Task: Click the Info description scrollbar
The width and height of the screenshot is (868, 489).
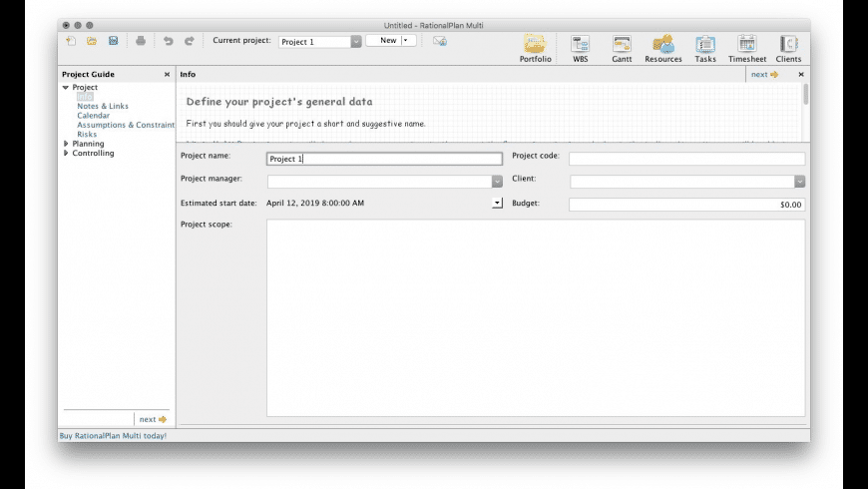Action: (806, 94)
